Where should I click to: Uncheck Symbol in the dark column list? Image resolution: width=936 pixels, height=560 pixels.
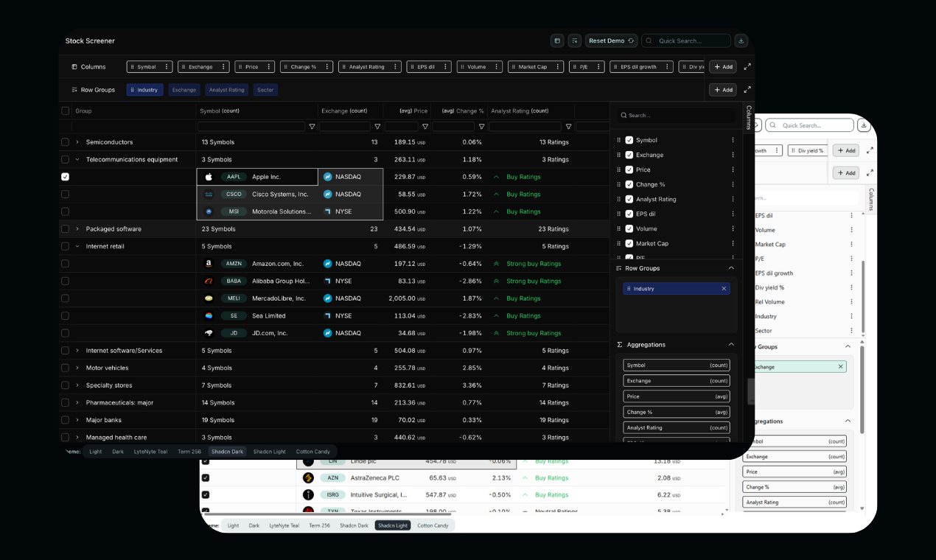629,140
